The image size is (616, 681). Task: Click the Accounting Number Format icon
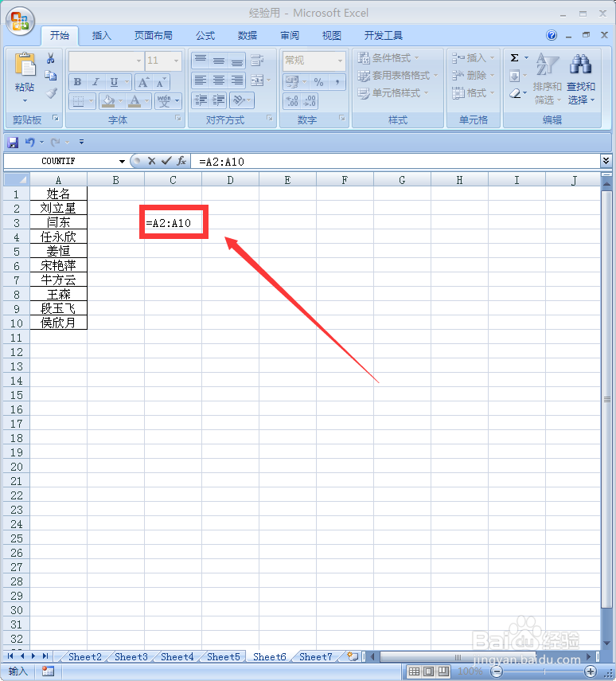(x=292, y=82)
